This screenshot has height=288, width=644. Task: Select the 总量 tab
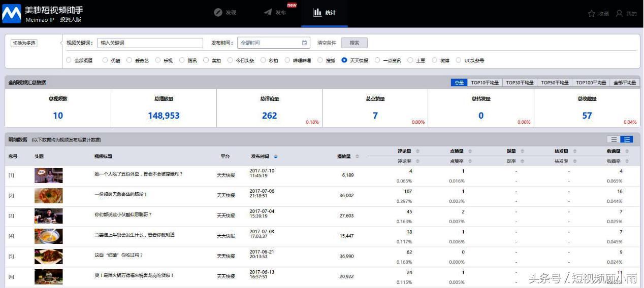pos(459,83)
